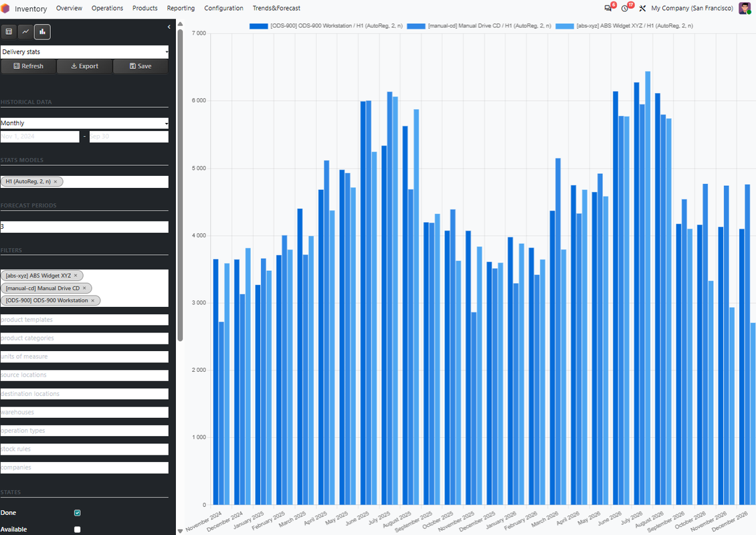The width and height of the screenshot is (756, 535).
Task: Remove the ABS Widget XYZ filter tag
Action: pos(76,276)
